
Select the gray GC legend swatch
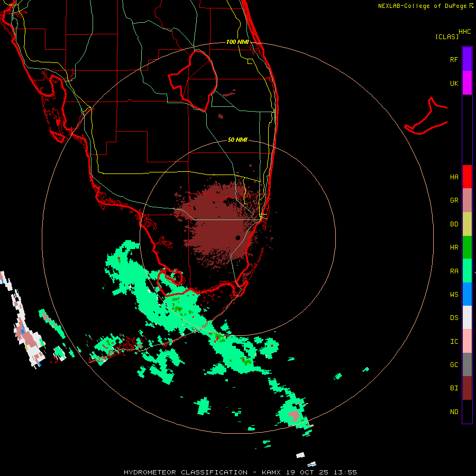(467, 364)
